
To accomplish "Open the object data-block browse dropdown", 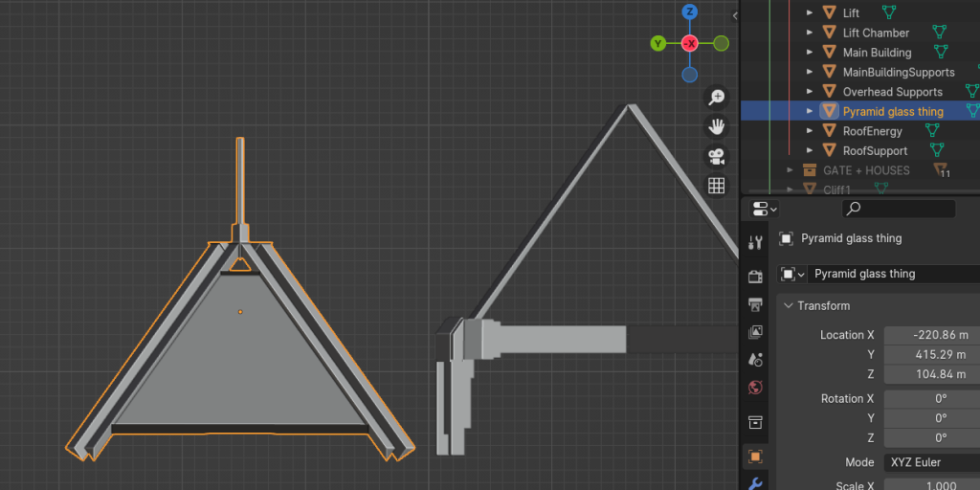I will (791, 274).
